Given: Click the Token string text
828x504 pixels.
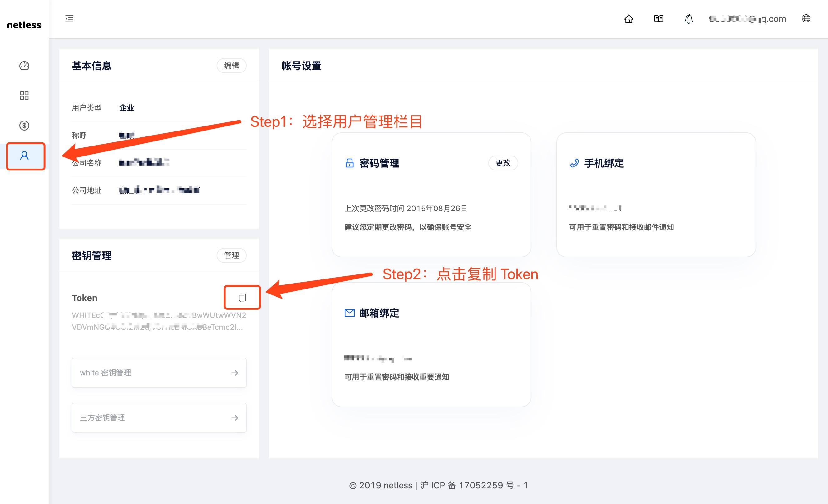Looking at the screenshot, I should pos(159,321).
